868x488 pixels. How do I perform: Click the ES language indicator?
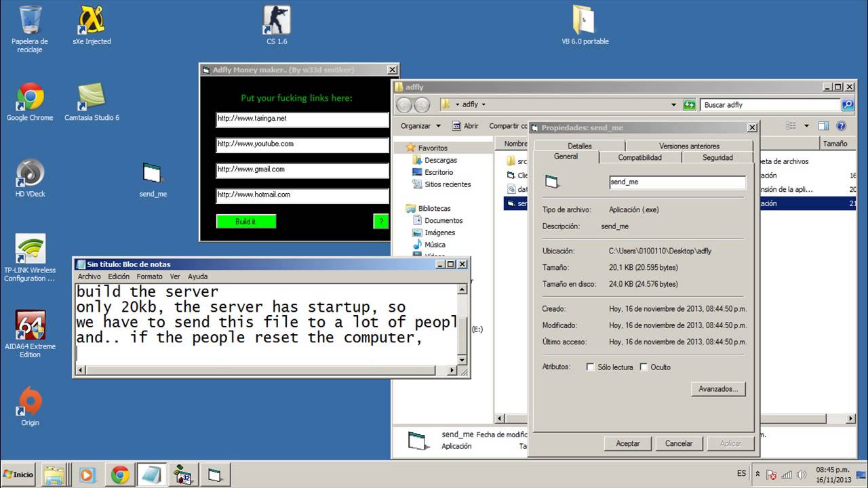pos(741,474)
